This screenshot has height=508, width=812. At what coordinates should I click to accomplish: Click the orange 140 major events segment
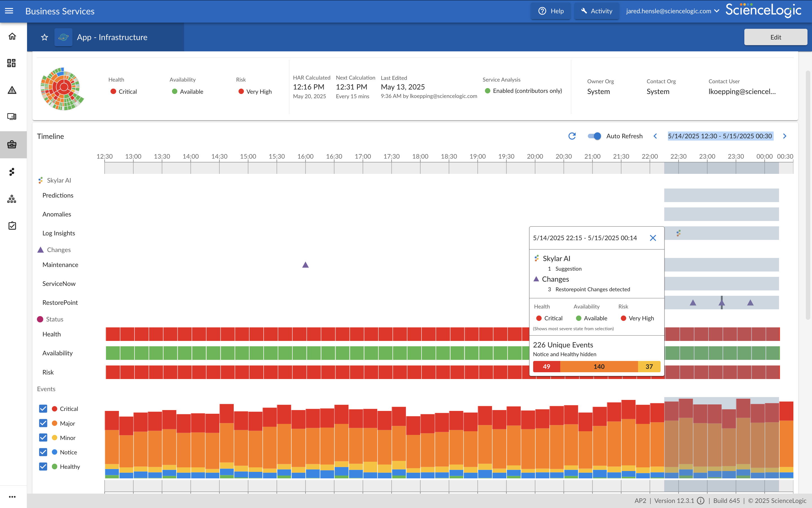click(599, 367)
